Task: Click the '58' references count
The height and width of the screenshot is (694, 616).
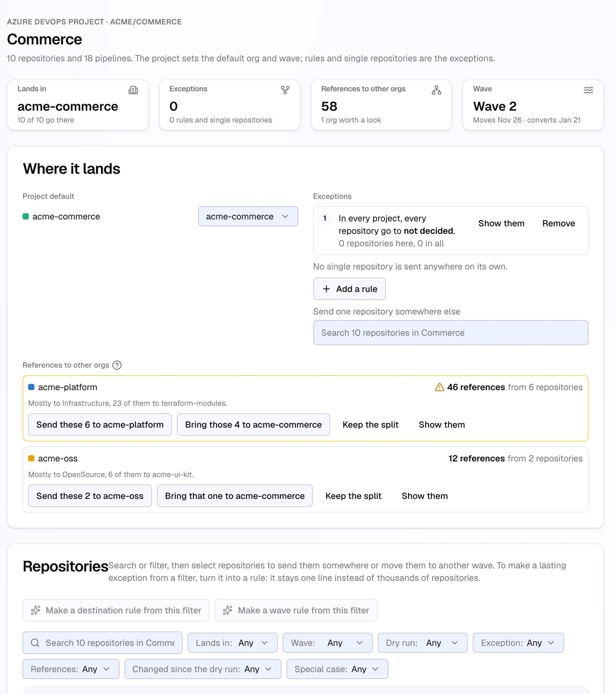Action: click(329, 106)
